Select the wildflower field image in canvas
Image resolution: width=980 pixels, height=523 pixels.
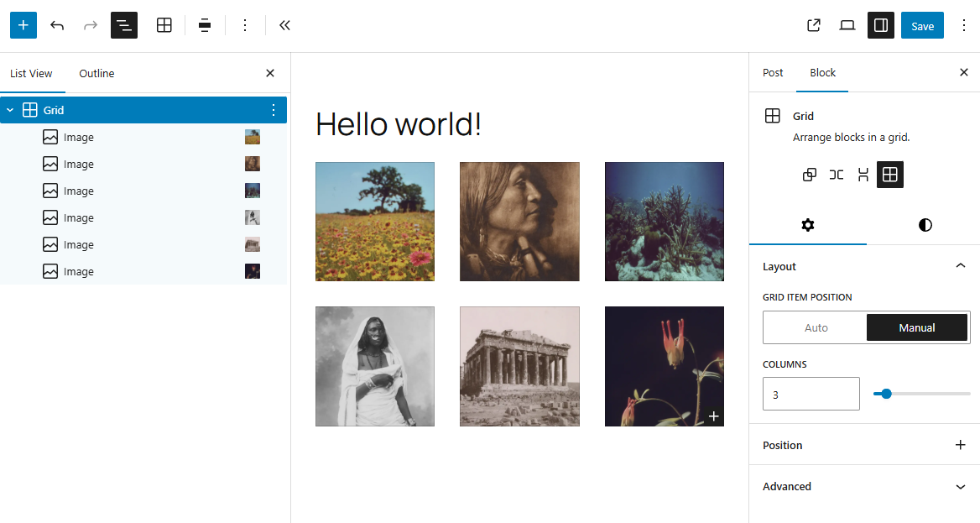(x=375, y=222)
